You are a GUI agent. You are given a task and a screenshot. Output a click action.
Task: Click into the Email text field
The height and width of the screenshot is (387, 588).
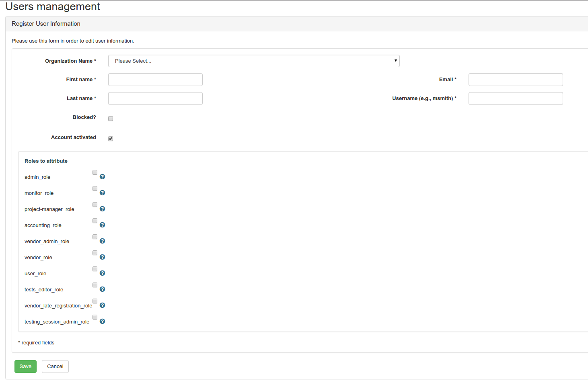tap(516, 80)
